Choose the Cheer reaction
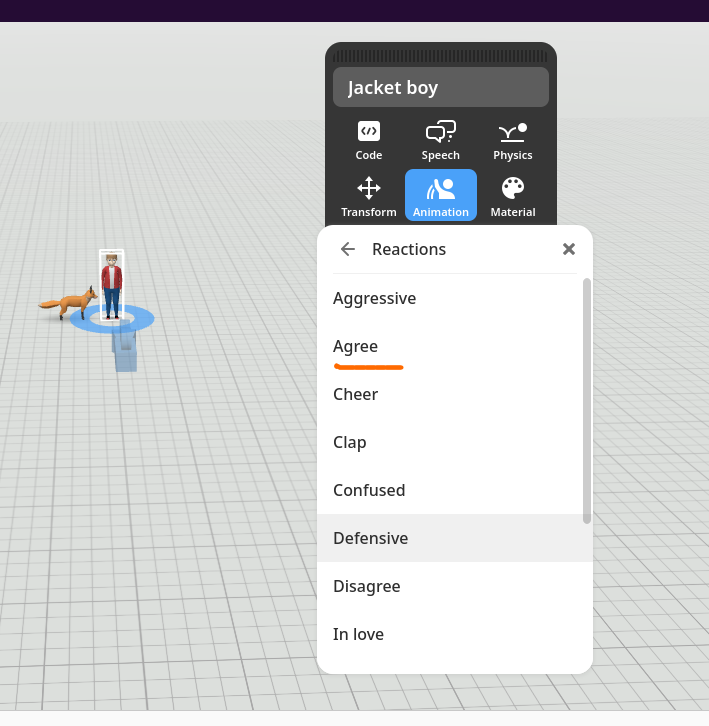The height and width of the screenshot is (726, 709). pos(455,394)
